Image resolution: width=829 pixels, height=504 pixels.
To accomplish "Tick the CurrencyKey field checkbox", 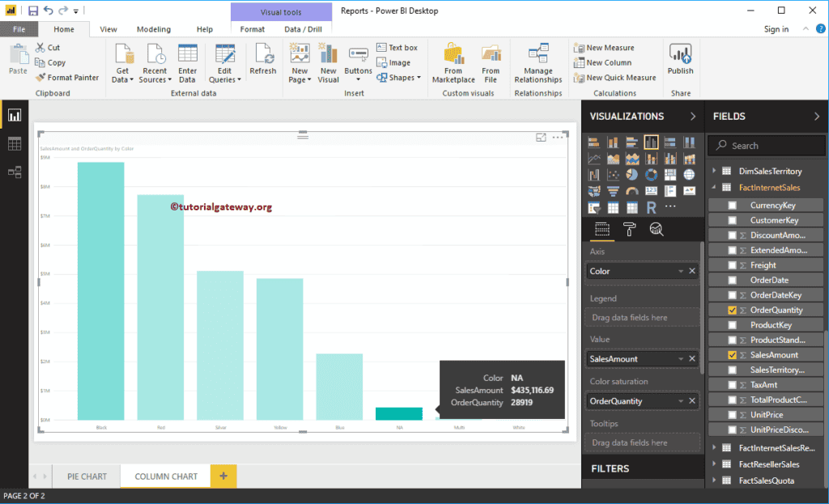I will click(732, 205).
